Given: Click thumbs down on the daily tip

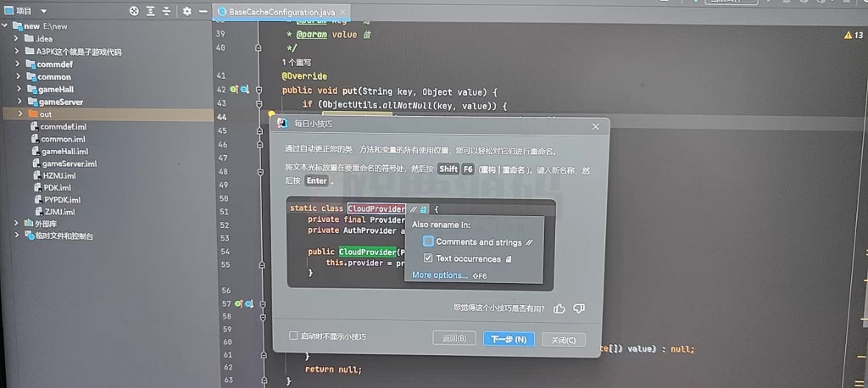Looking at the screenshot, I should [579, 308].
